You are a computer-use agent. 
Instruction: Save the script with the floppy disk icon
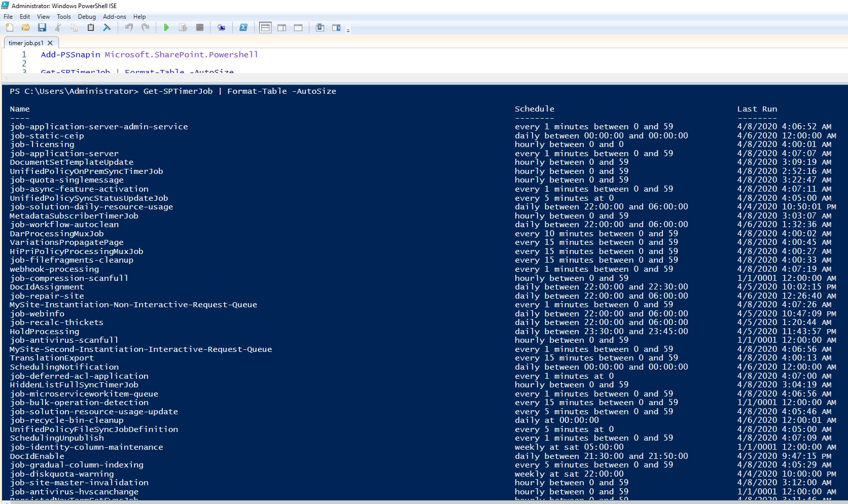click(42, 28)
